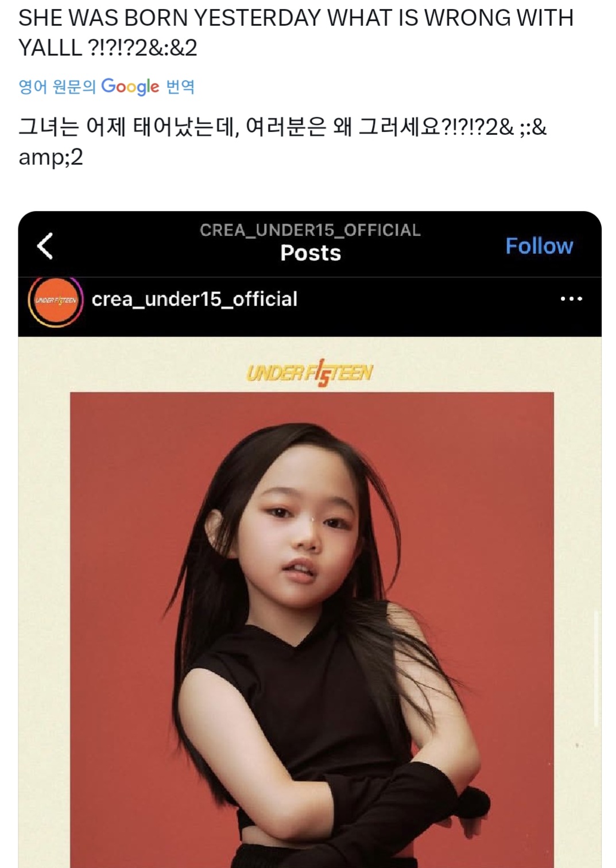Tap the English tweet text 'SHE WAS BORN YESTERDAY'

tap(171, 18)
